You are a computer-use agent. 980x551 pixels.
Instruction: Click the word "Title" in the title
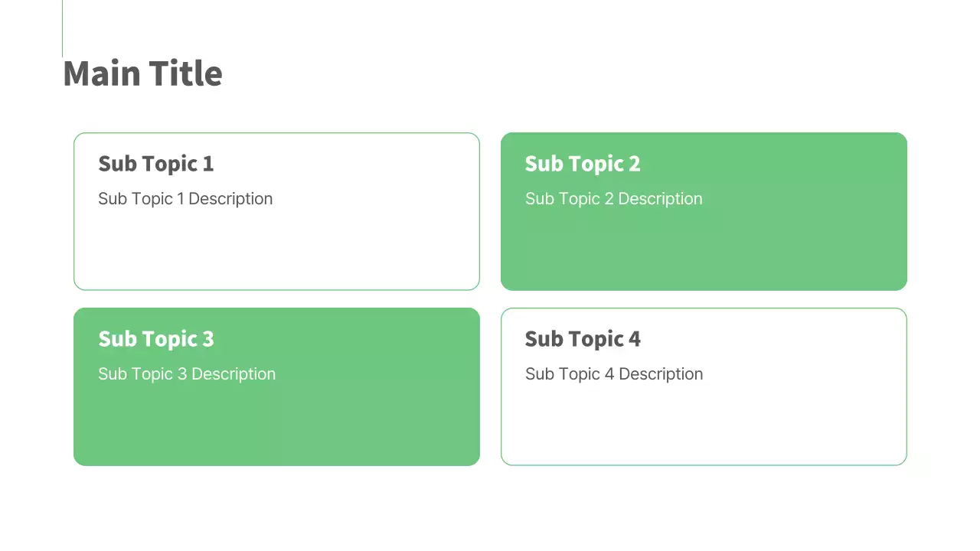(185, 73)
